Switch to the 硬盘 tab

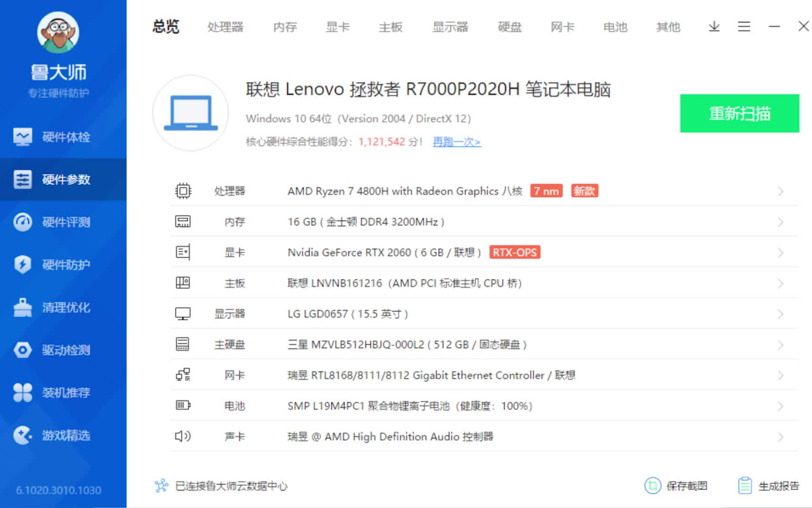tap(510, 27)
